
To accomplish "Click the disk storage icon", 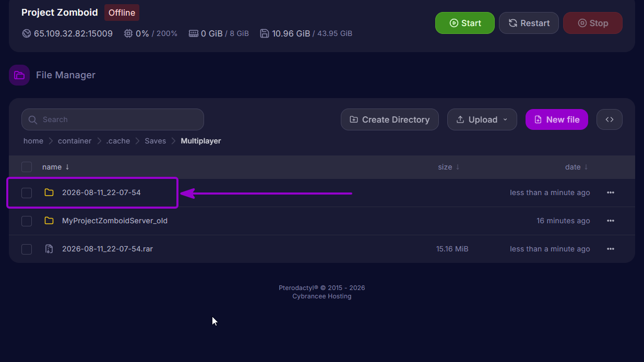I will coord(265,33).
